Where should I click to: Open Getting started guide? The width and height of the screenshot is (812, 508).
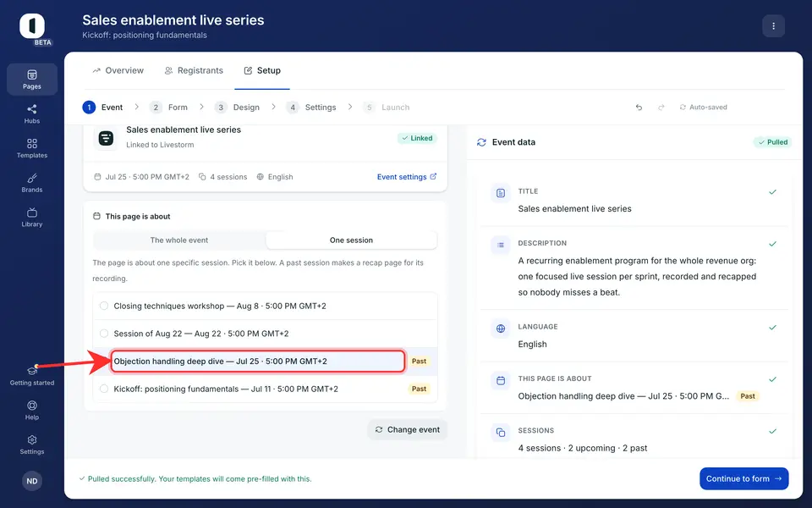pyautogui.click(x=32, y=376)
